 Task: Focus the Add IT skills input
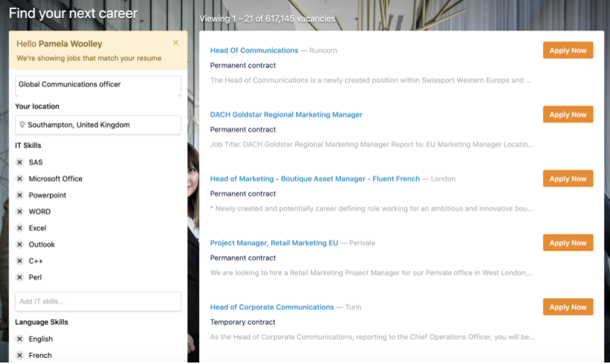[98, 301]
